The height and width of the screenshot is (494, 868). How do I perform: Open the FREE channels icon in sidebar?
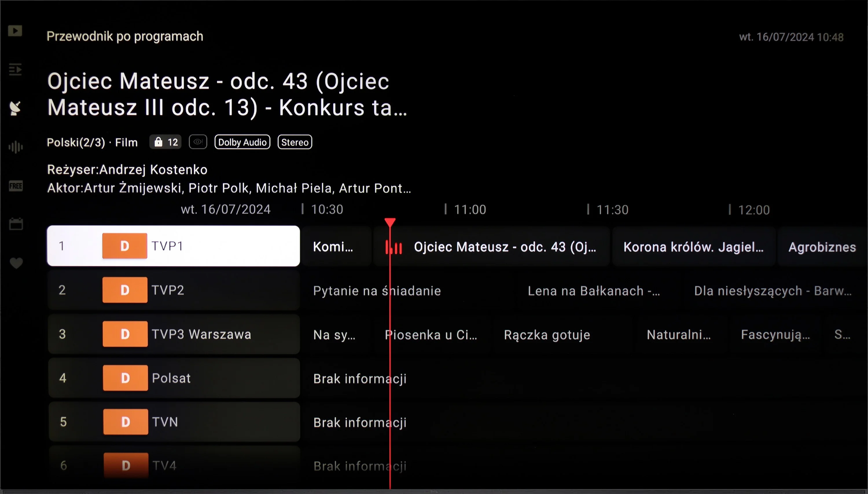click(x=16, y=186)
